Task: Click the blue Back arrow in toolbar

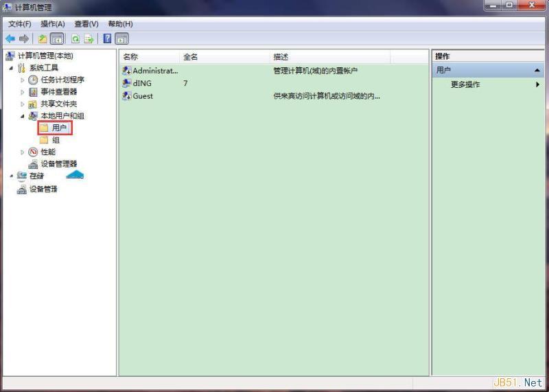Action: 10,38
